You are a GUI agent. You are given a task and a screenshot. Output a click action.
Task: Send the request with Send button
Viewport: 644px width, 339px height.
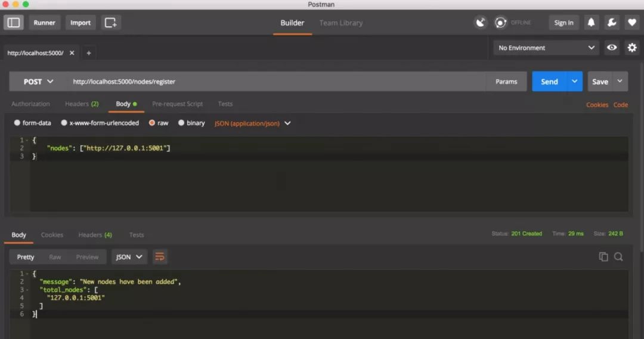pyautogui.click(x=549, y=81)
